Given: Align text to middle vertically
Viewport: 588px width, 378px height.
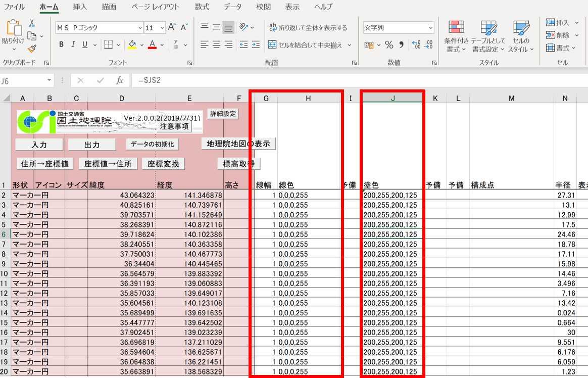Looking at the screenshot, I should click(216, 27).
